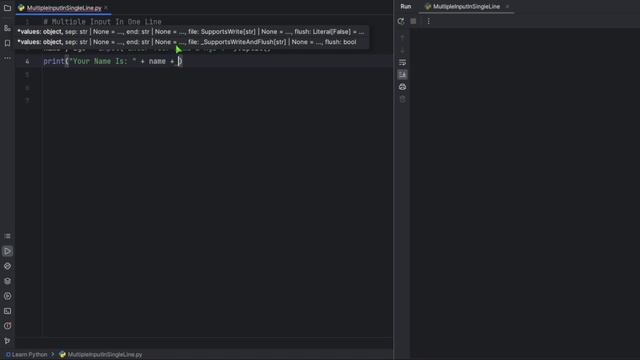
Task: Open the Project folder tool window
Action: (x=7, y=8)
